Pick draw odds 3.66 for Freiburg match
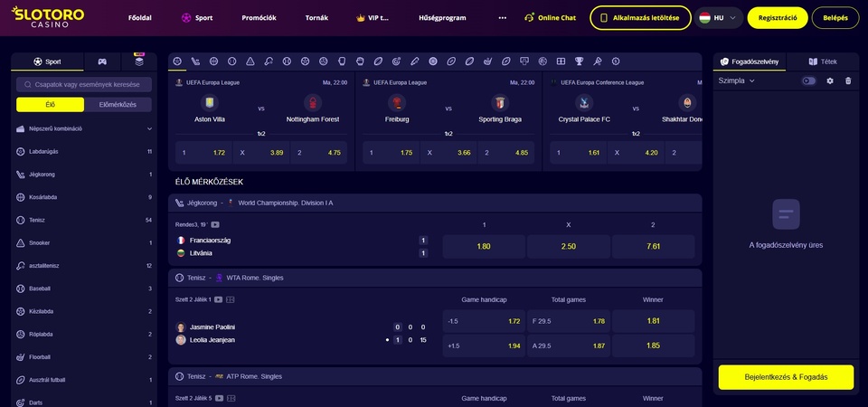Viewport: 868px width, 407px height. pos(449,152)
